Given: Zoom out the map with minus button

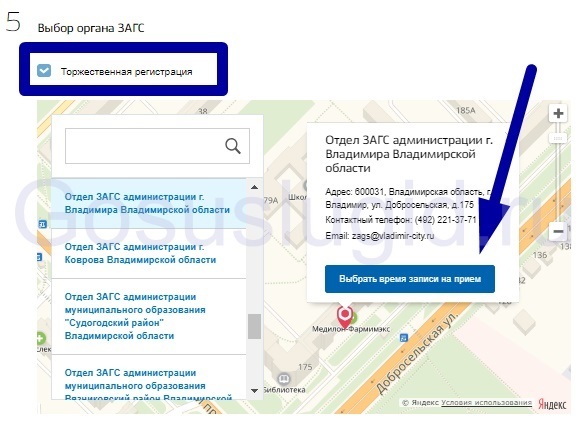Looking at the screenshot, I should [x=558, y=231].
